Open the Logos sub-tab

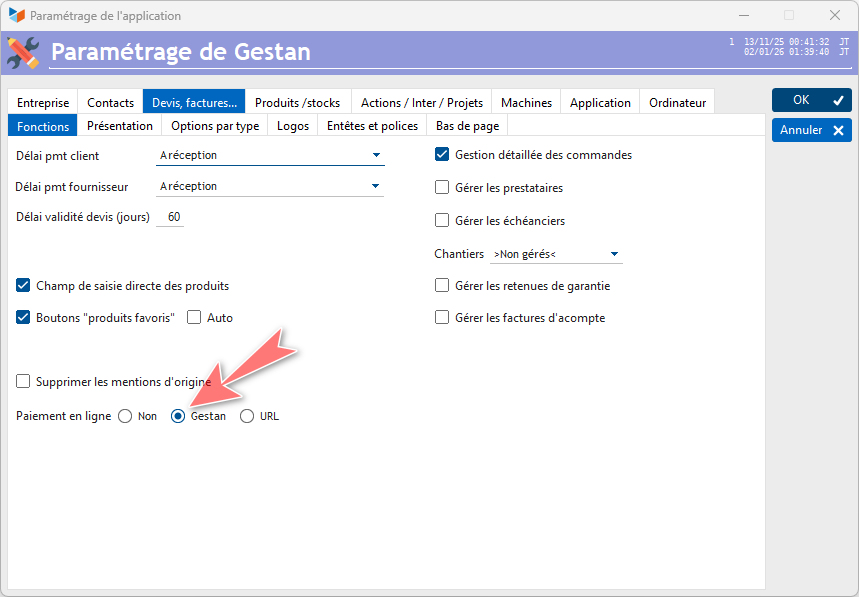click(293, 126)
